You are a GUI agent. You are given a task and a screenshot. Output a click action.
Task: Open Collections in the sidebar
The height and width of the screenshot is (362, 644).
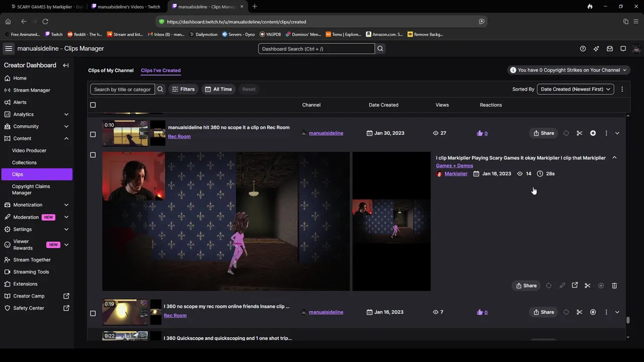point(24,162)
